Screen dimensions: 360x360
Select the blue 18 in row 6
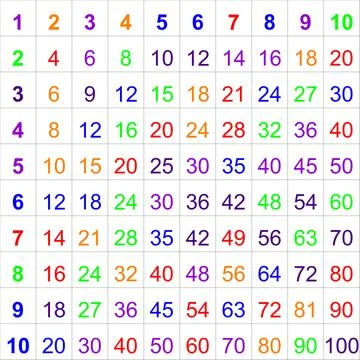click(90, 202)
